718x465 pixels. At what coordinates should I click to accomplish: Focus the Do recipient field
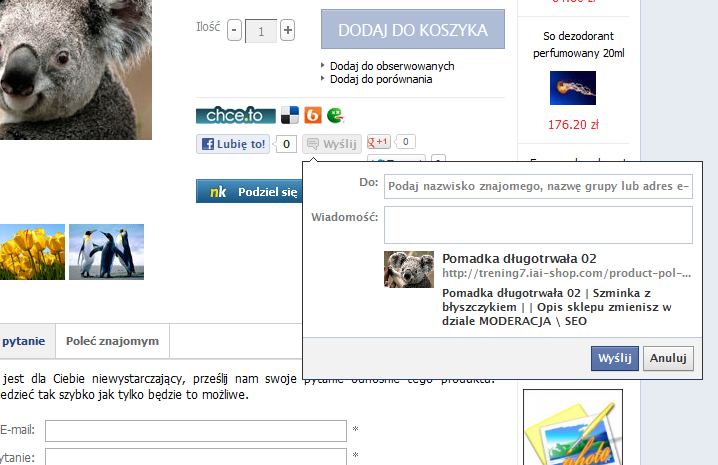(538, 185)
